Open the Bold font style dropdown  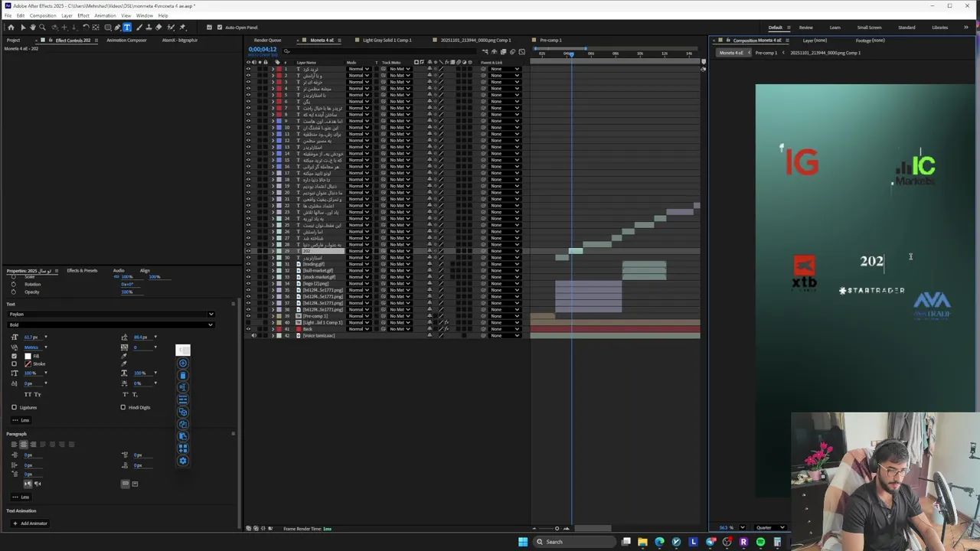[x=111, y=324]
